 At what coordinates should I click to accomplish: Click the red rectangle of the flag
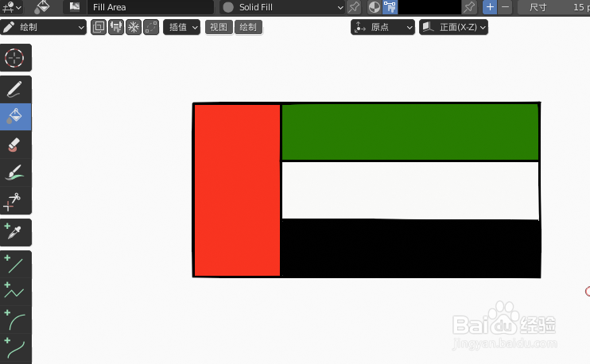point(237,190)
